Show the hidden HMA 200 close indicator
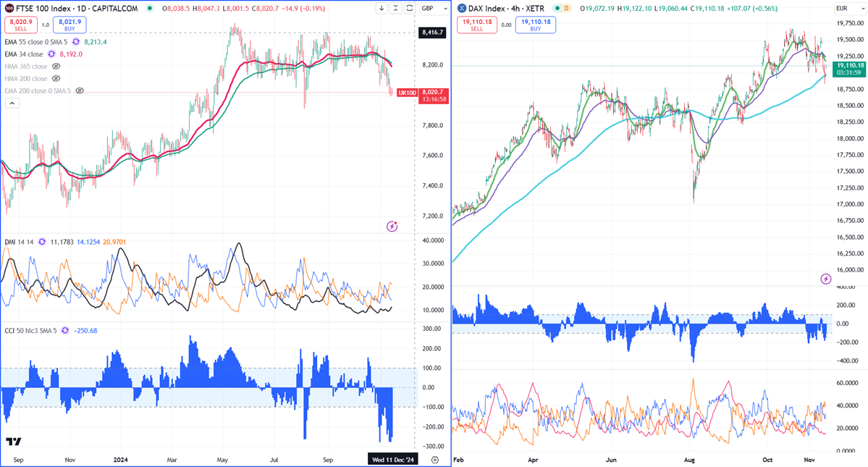The image size is (868, 467). pos(56,79)
